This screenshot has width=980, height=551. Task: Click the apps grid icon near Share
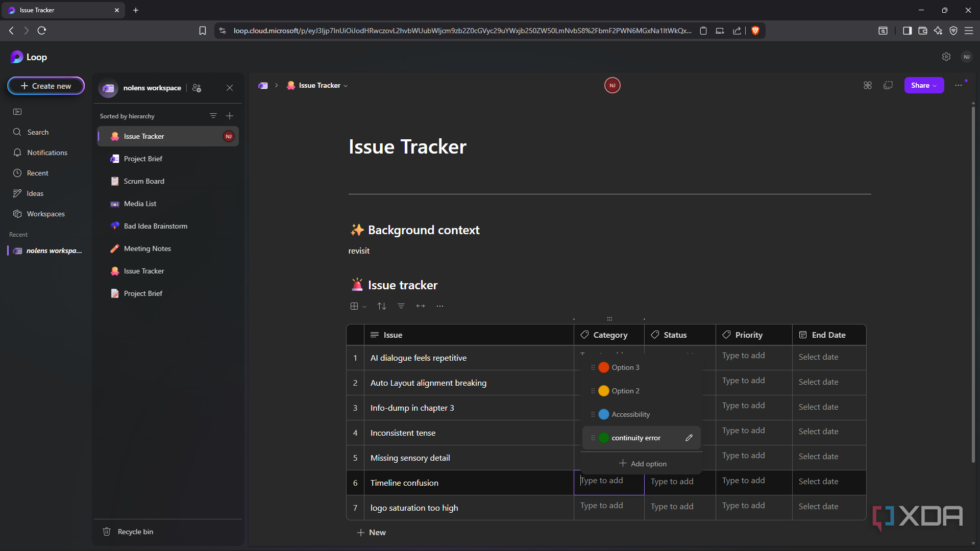click(x=868, y=85)
